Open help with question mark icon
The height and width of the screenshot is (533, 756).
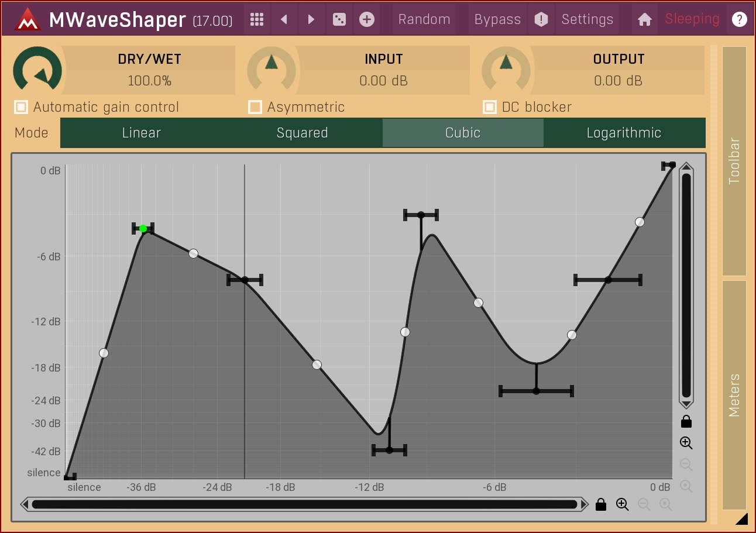739,19
